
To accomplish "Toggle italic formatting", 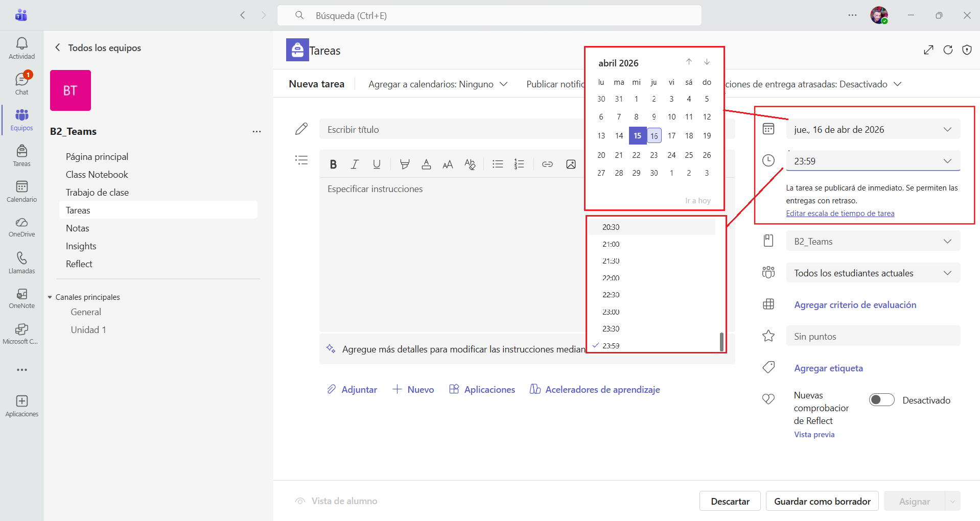I will [x=355, y=164].
